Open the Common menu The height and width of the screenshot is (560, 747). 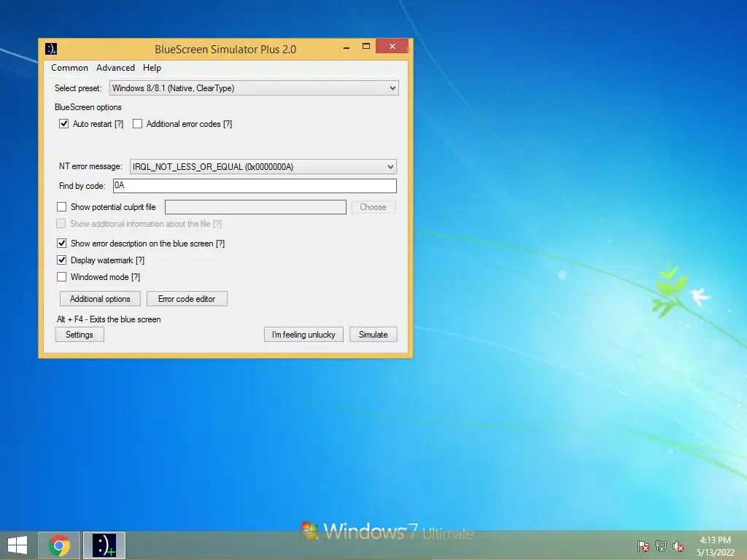tap(69, 68)
